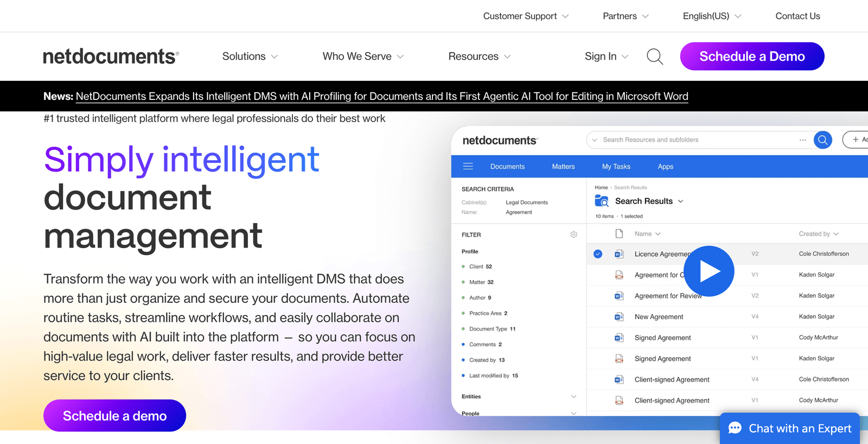
Task: Click the Word icon beside New Agreement
Action: point(619,316)
